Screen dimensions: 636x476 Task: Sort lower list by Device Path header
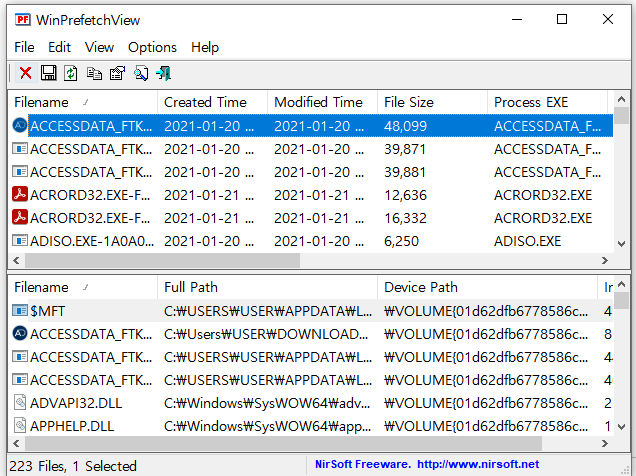coord(487,287)
